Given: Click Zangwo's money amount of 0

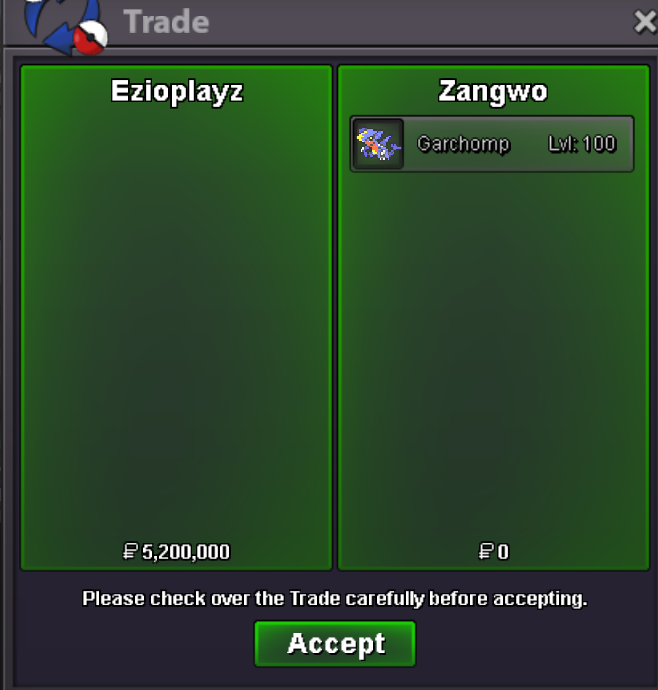Looking at the screenshot, I should [503, 552].
